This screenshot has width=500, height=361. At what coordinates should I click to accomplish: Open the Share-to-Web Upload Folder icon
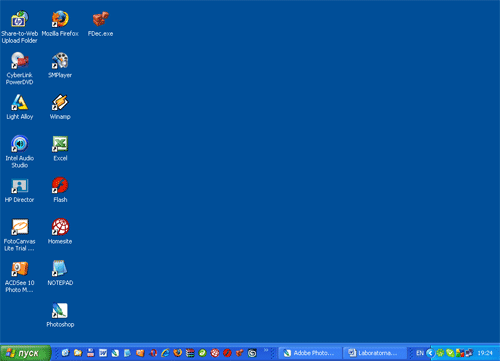click(x=19, y=27)
